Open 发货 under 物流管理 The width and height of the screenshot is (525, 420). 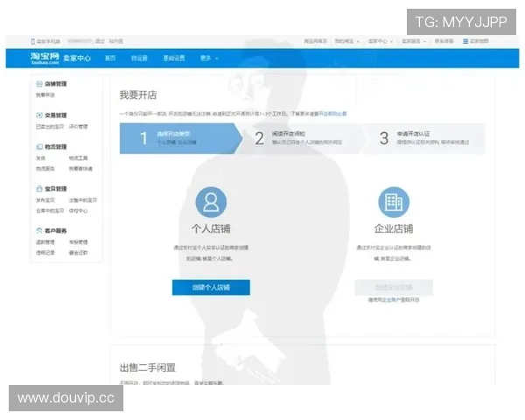coord(40,158)
